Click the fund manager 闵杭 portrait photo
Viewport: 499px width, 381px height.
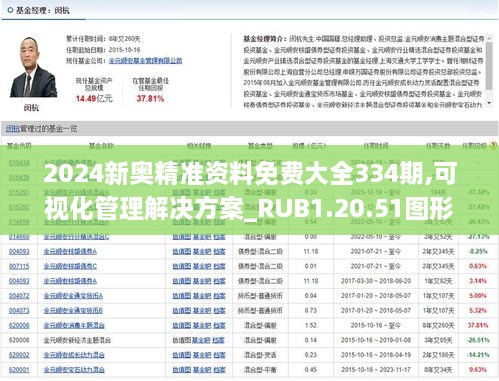pos(33,67)
